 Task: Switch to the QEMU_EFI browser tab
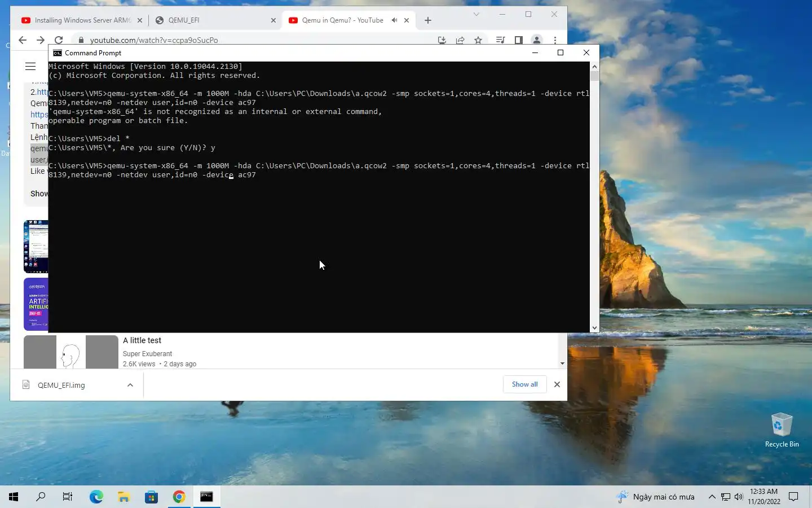point(184,20)
